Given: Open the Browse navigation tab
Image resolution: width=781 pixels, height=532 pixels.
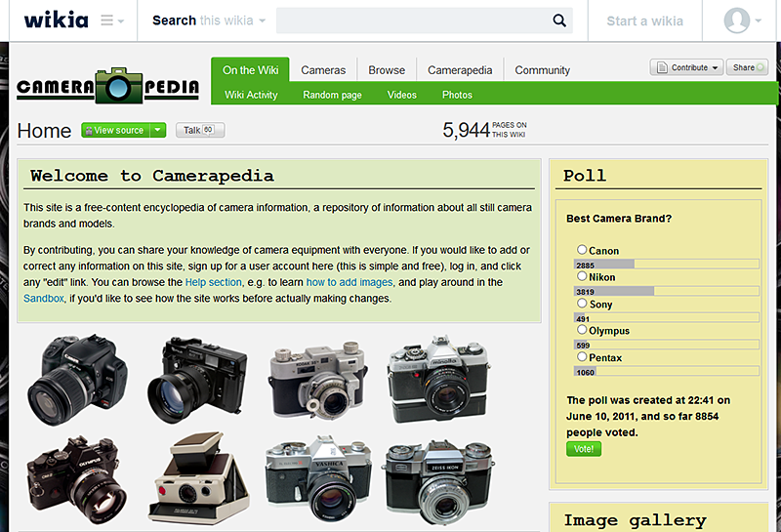Looking at the screenshot, I should (x=387, y=70).
